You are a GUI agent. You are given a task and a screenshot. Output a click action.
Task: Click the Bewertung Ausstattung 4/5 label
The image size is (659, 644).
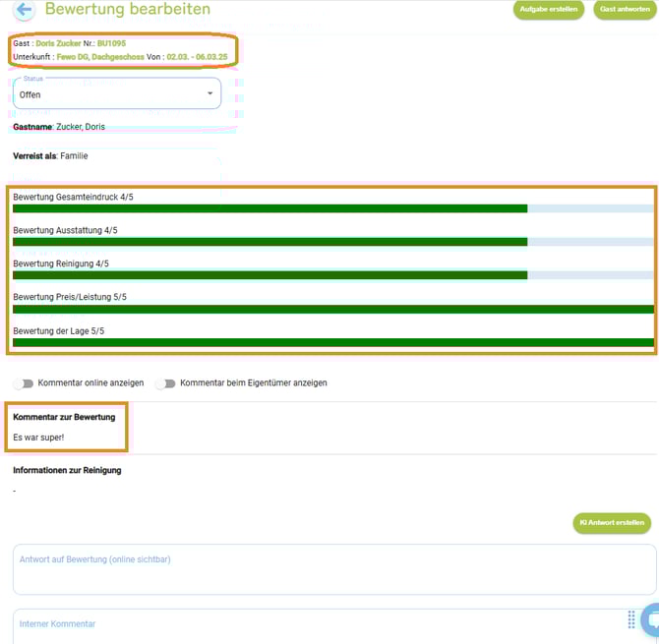(65, 230)
